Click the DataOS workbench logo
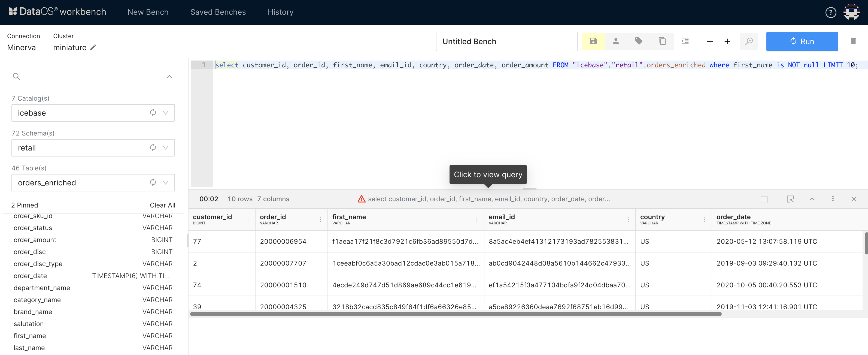The image size is (868, 355). (57, 12)
